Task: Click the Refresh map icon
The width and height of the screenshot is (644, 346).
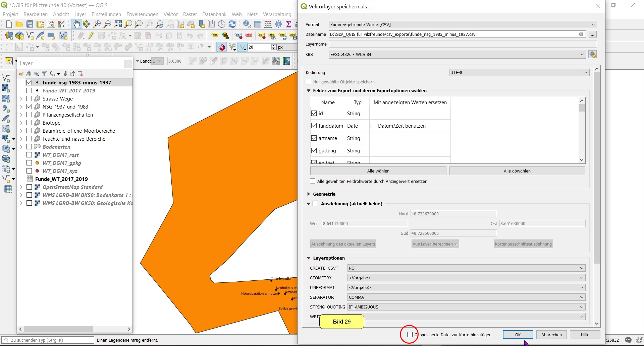Action: 232,24
